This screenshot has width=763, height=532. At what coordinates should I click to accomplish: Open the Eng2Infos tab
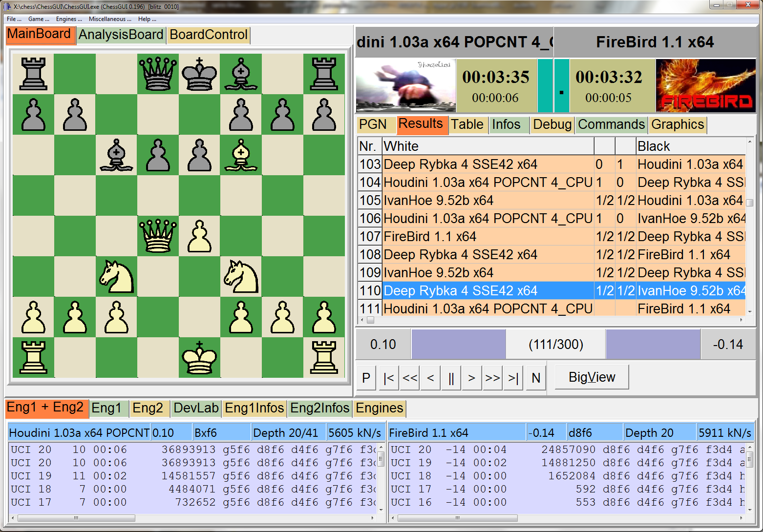tap(320, 408)
